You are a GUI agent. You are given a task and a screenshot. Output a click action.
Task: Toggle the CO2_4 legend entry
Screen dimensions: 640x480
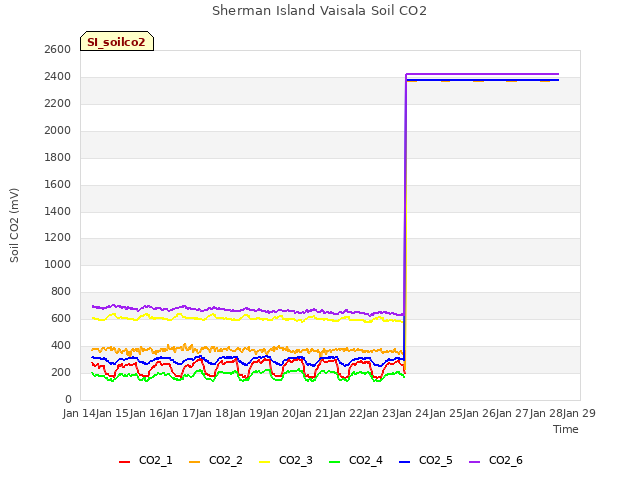pyautogui.click(x=356, y=460)
